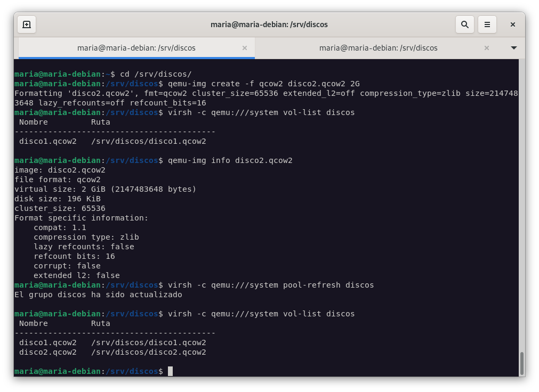Expand the tab list dropdown arrow

(x=514, y=48)
